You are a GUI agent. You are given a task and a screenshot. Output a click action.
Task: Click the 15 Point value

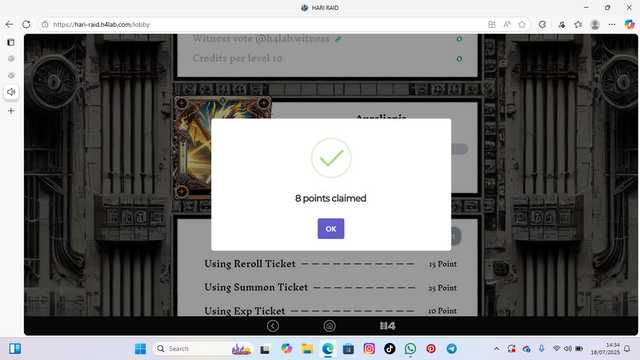pyautogui.click(x=442, y=264)
